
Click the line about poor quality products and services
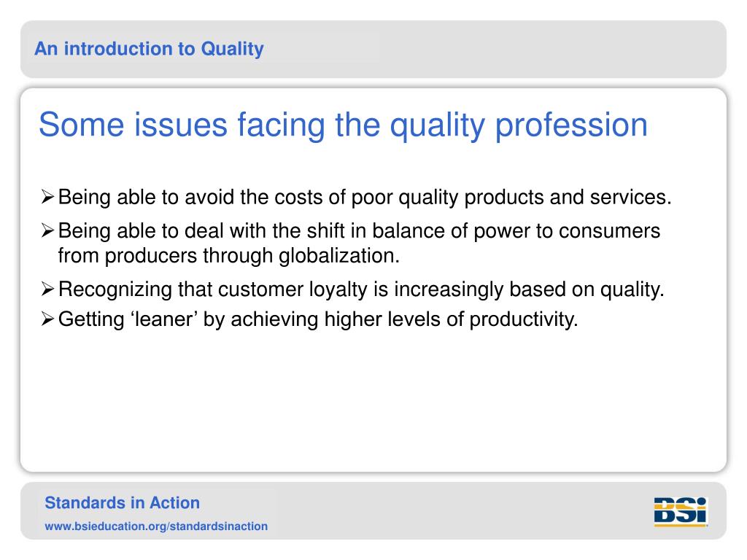point(365,197)
